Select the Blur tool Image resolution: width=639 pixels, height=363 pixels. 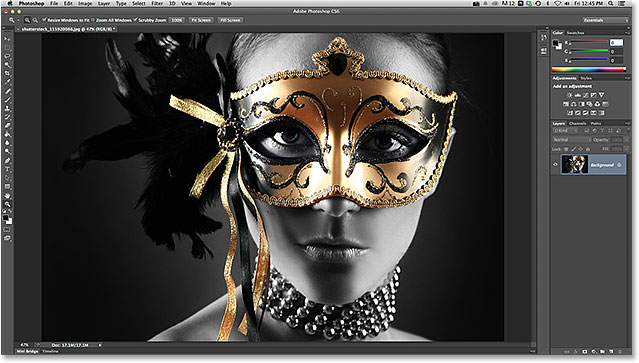coord(7,143)
